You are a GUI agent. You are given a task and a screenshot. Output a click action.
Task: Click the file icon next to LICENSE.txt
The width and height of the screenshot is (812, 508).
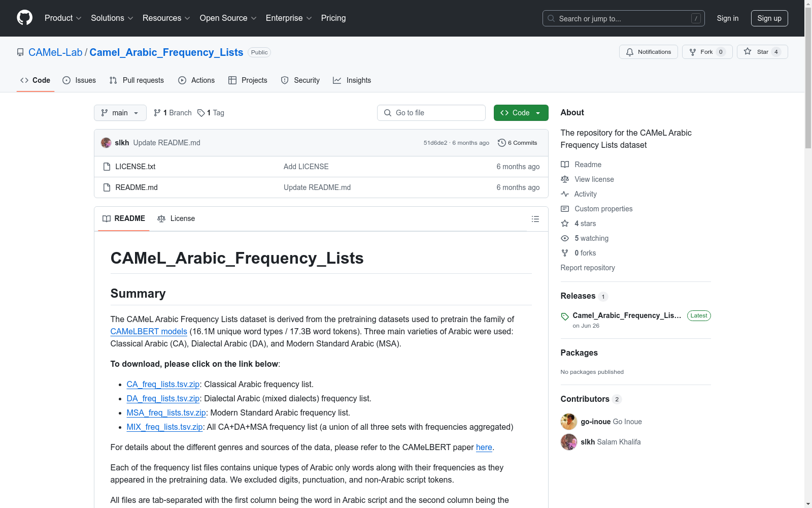coord(107,167)
